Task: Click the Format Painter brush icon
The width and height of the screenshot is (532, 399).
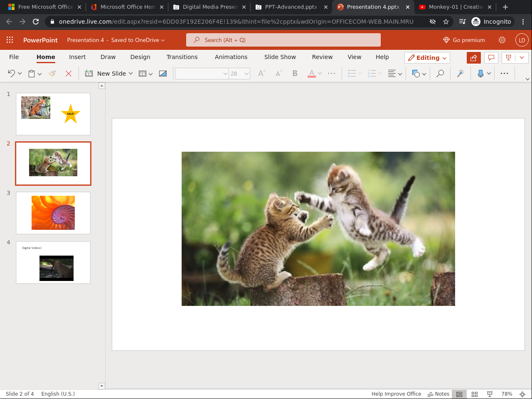Action: point(52,74)
